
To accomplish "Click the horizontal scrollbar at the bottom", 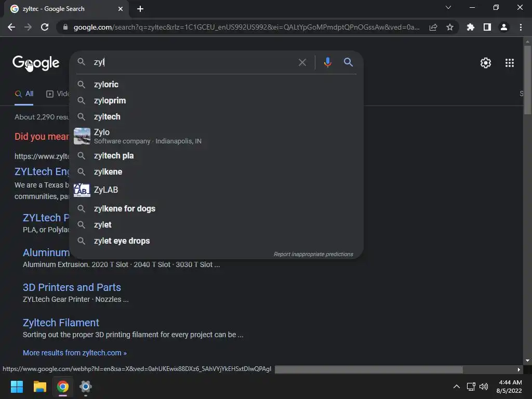I will 369,369.
